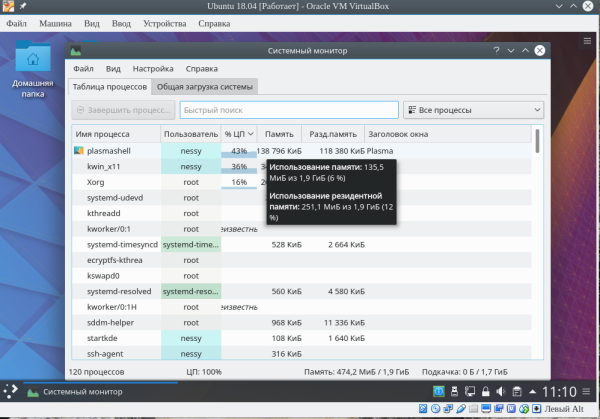Click the VirtualBox network adapters indicator
The width and height of the screenshot is (600, 419).
[448, 409]
